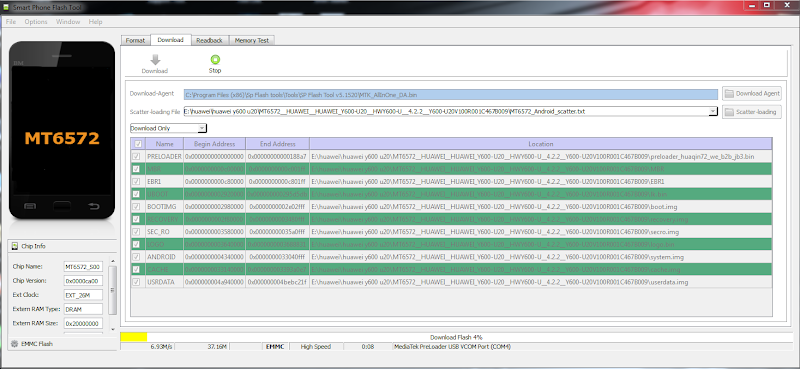Click the green Stop icon
The image size is (800, 369).
point(215,60)
